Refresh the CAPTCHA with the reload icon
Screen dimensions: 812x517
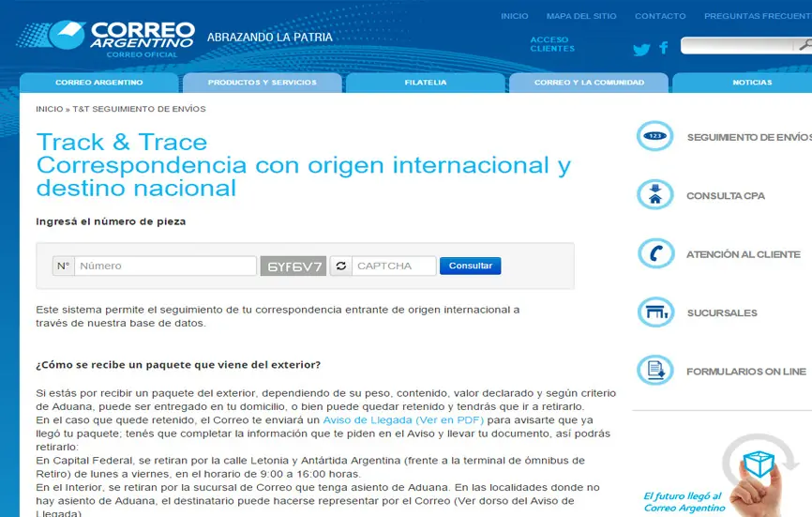tap(340, 266)
